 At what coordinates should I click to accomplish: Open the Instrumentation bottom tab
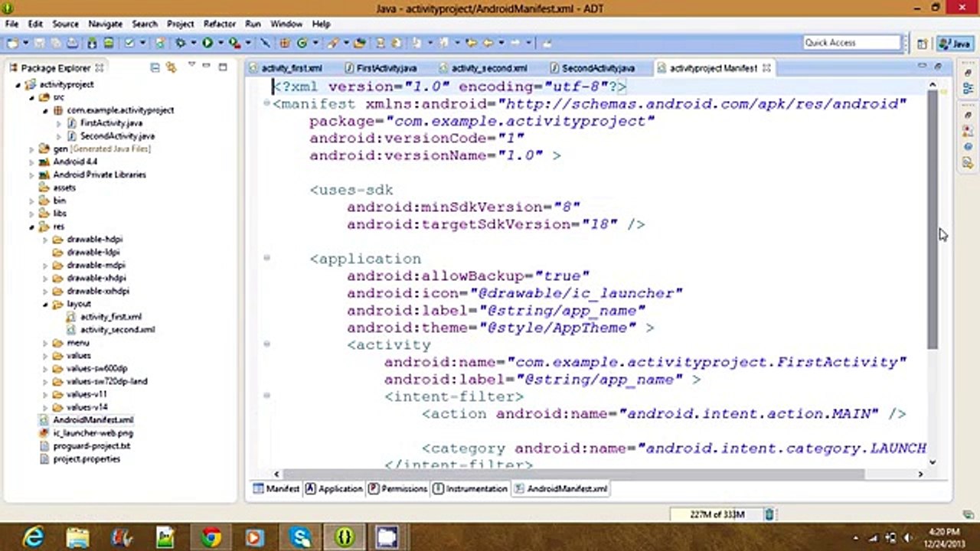470,488
